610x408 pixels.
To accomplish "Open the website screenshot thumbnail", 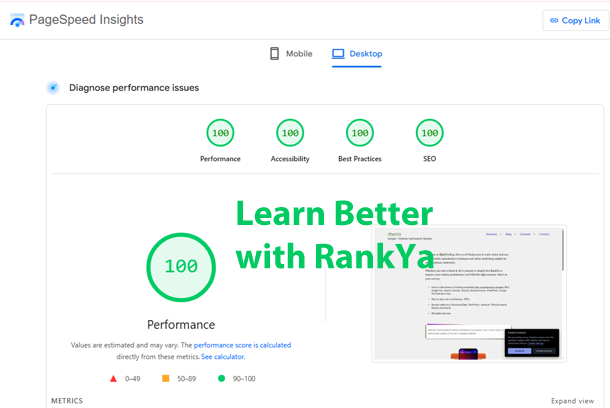I will point(469,294).
